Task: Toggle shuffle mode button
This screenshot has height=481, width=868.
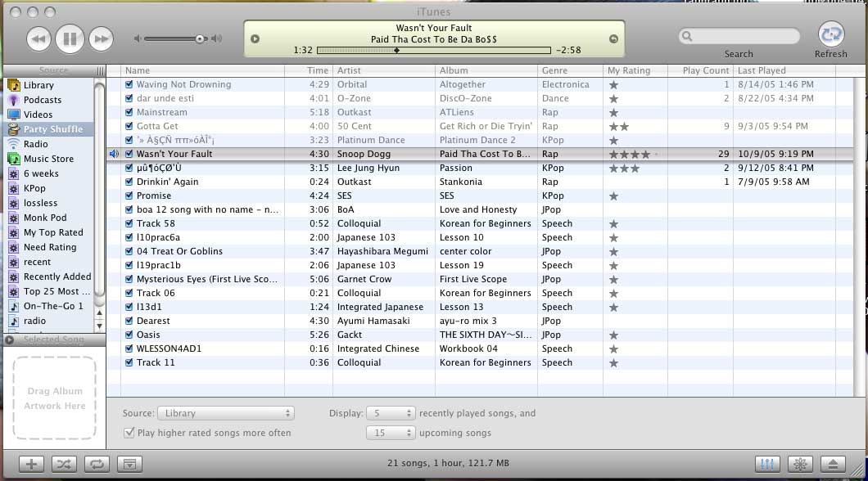Action: pos(64,464)
